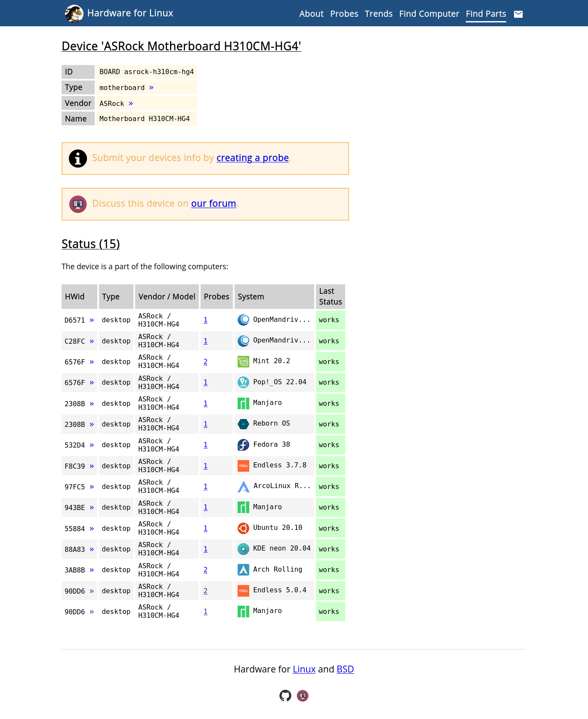Click the Endless 5.0.4 logo icon
The image size is (588, 719).
click(x=243, y=591)
